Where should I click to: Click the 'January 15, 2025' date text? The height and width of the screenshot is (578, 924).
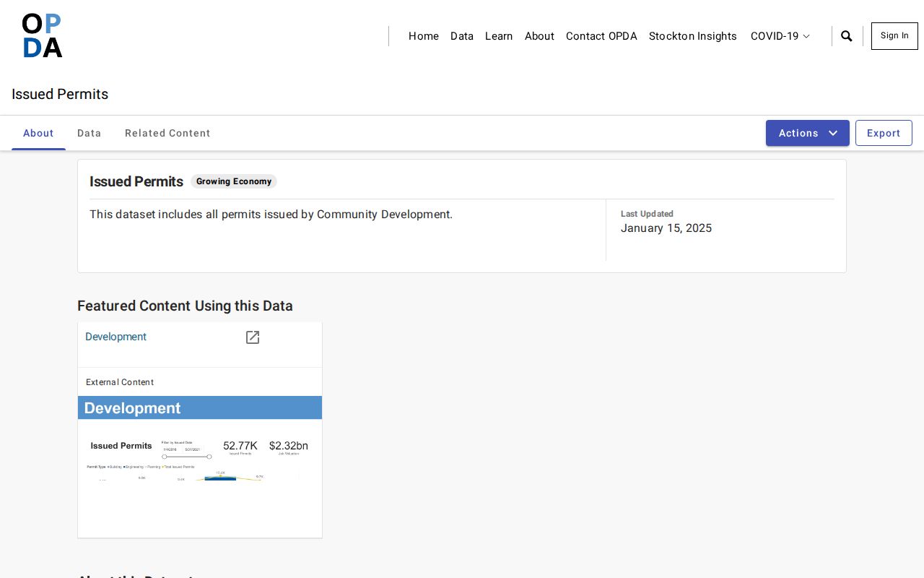pos(666,228)
